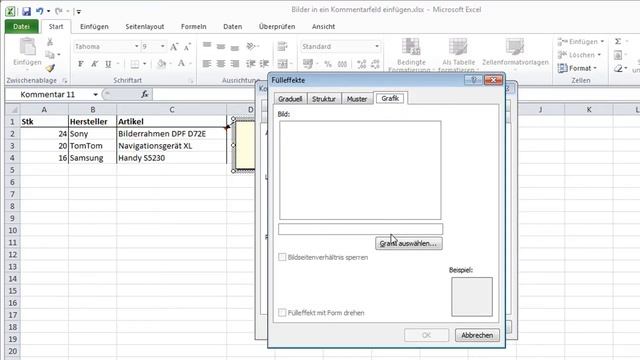Select the Grafik tab
640x360 pixels.
point(390,98)
